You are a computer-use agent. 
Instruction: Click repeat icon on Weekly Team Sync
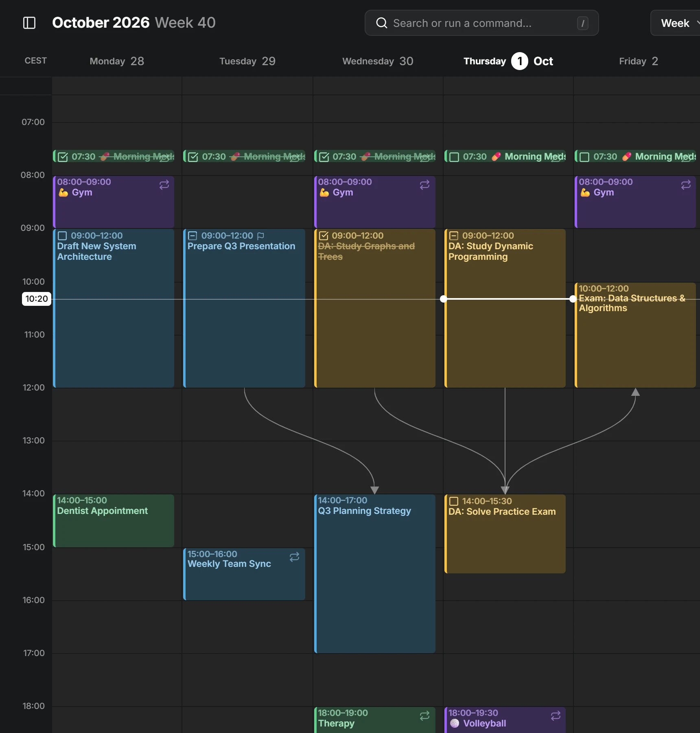(x=294, y=557)
